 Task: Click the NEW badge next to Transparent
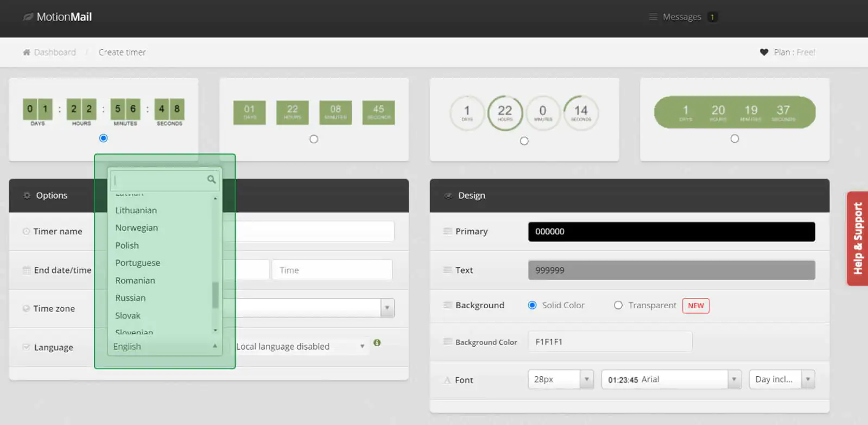click(695, 306)
